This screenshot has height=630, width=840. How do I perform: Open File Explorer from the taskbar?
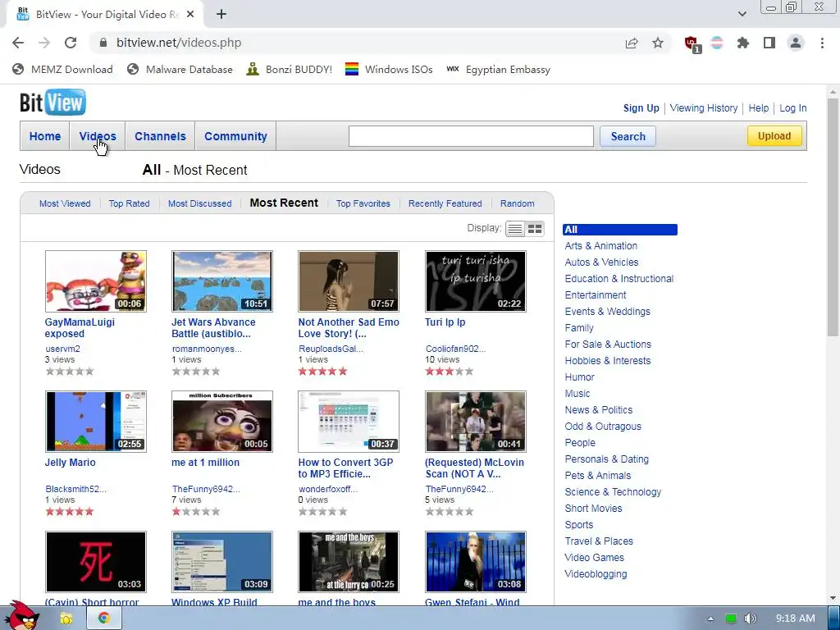pos(66,619)
